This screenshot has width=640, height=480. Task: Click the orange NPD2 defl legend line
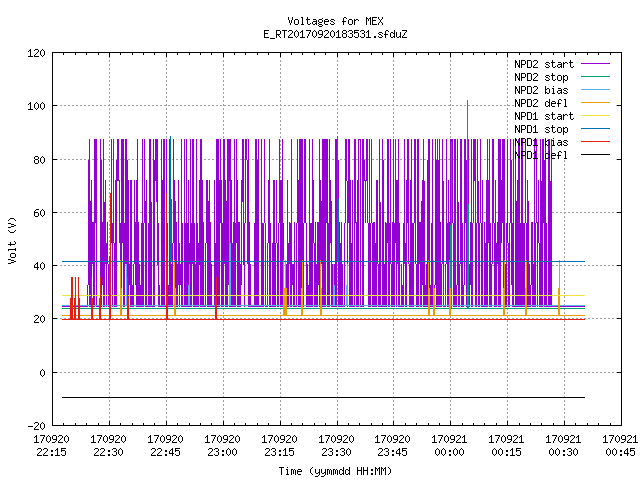pyautogui.click(x=596, y=102)
